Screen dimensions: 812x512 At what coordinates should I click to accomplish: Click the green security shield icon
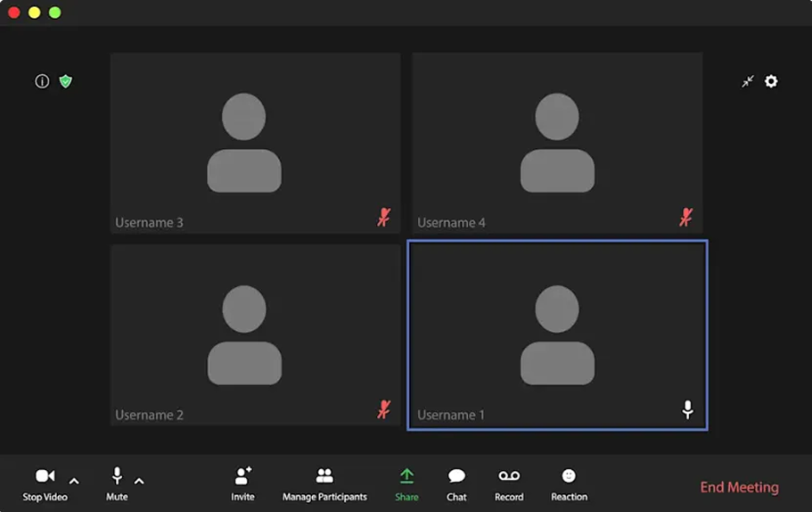coord(65,81)
